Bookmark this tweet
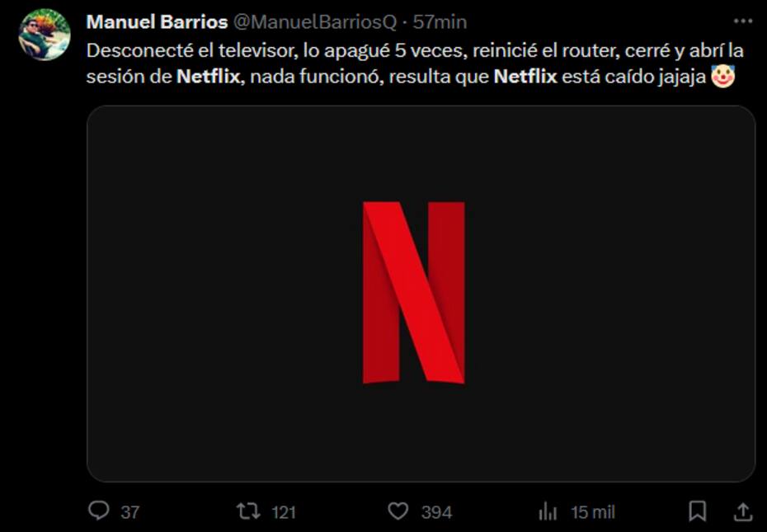The image size is (767, 532). click(x=698, y=511)
